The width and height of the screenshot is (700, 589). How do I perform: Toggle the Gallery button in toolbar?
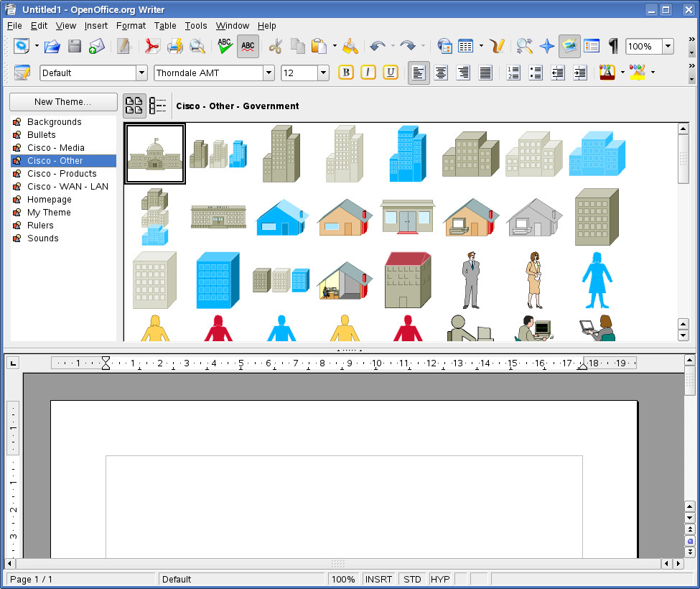point(569,46)
